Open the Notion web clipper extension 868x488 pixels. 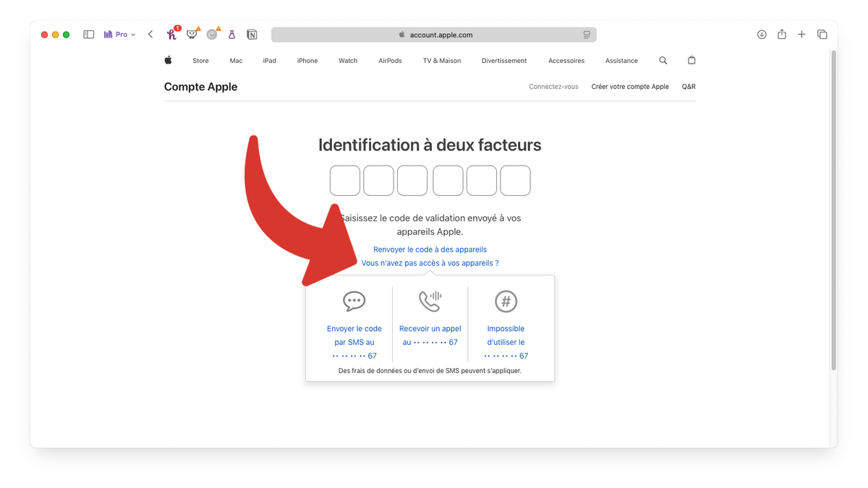pos(252,35)
